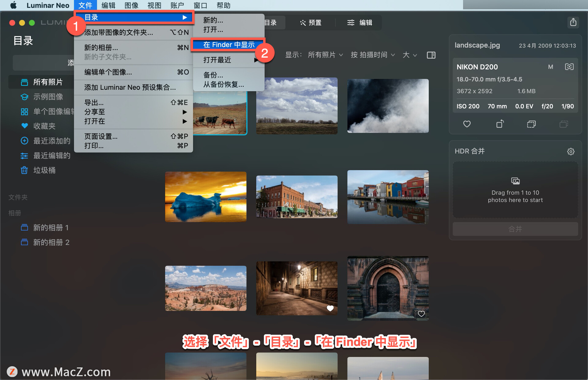Click the 合并 HDR merge button
The height and width of the screenshot is (380, 588).
pos(515,229)
